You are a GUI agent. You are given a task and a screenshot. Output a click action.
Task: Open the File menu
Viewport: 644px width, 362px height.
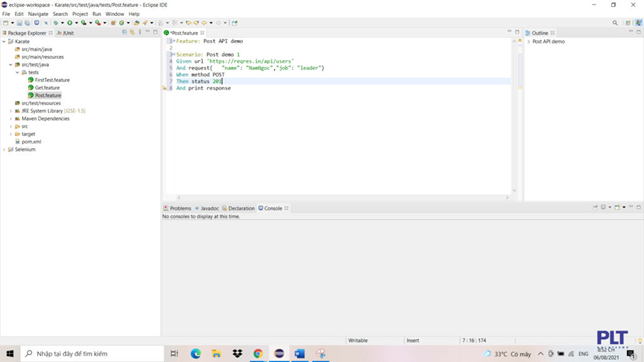(x=6, y=14)
